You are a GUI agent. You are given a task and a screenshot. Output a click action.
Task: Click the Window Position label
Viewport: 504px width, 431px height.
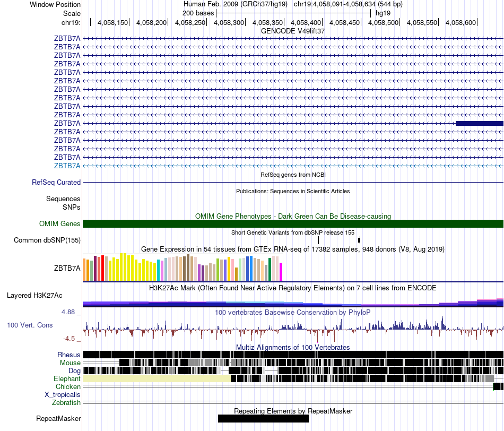[55, 4]
